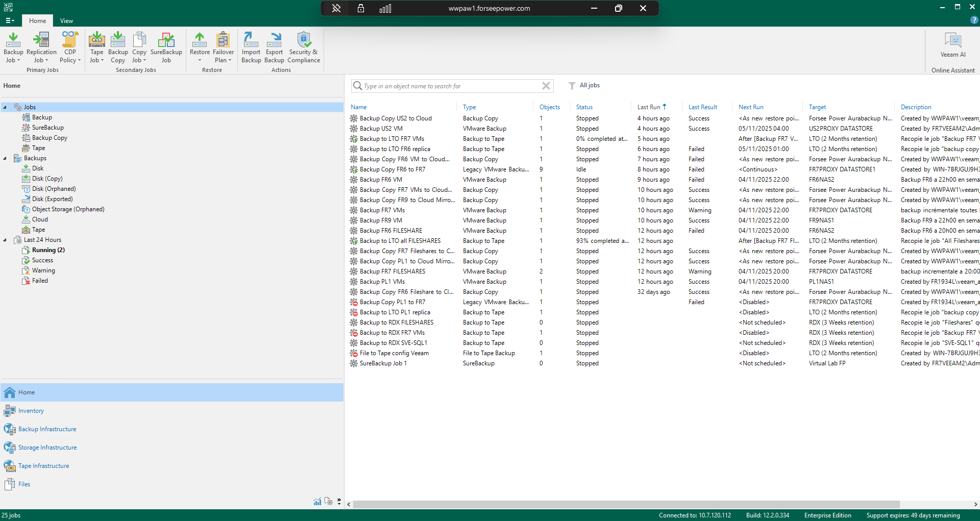Select the Backup Copy secondary job icon
This screenshot has width=980, height=521.
coord(118,46)
